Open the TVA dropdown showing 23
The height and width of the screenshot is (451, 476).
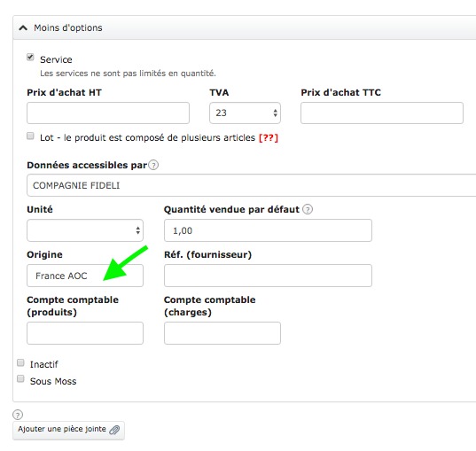(245, 113)
